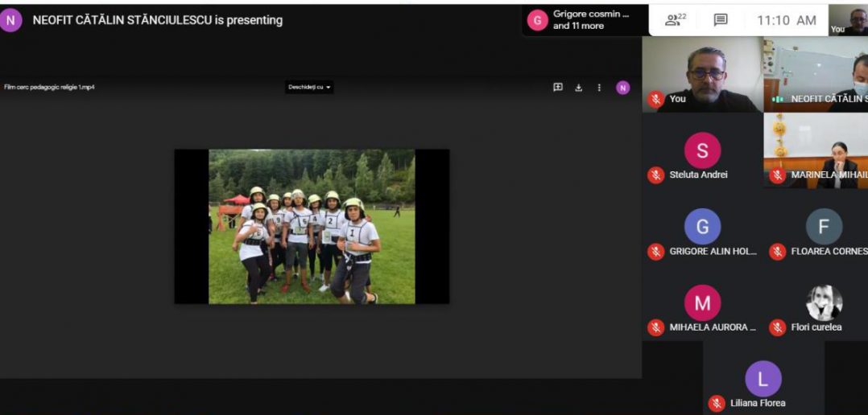Click the Grigore cosmin pink G avatar
The image size is (868, 415).
[537, 20]
